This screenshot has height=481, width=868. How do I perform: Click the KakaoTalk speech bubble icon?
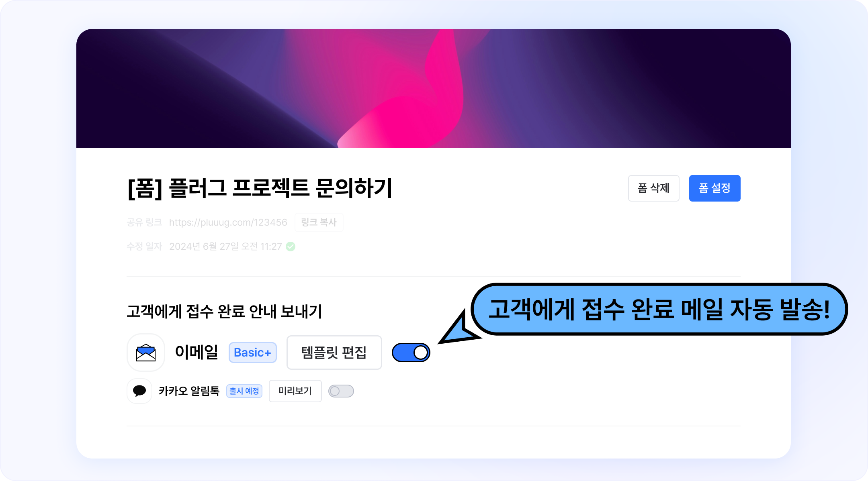pyautogui.click(x=139, y=391)
